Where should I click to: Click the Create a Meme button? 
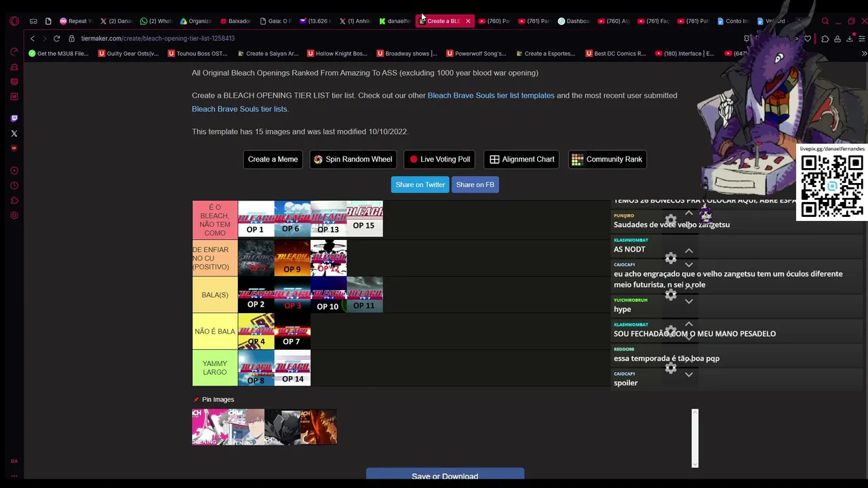point(273,159)
